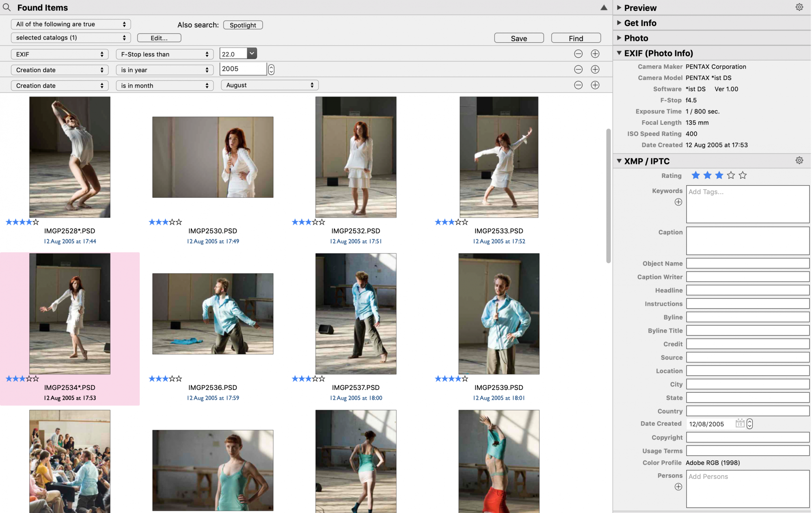Set rating to one star in XMP panel
This screenshot has width=812, height=513.
point(695,175)
